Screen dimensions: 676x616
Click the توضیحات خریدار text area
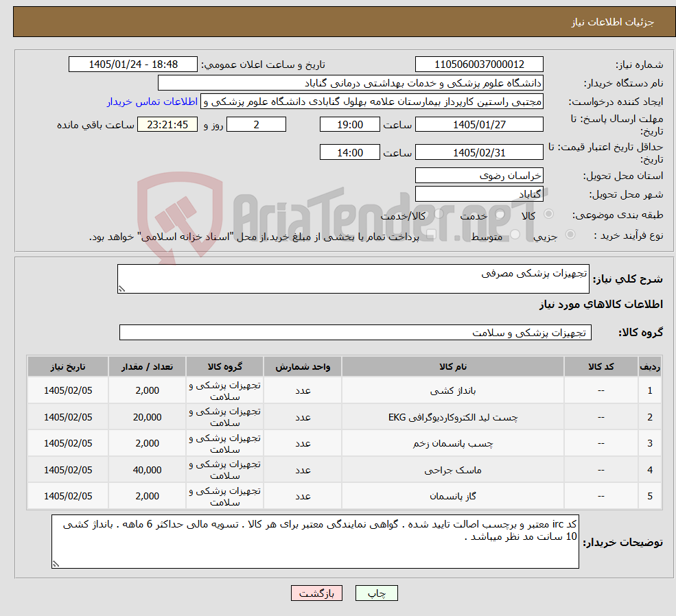(315, 541)
